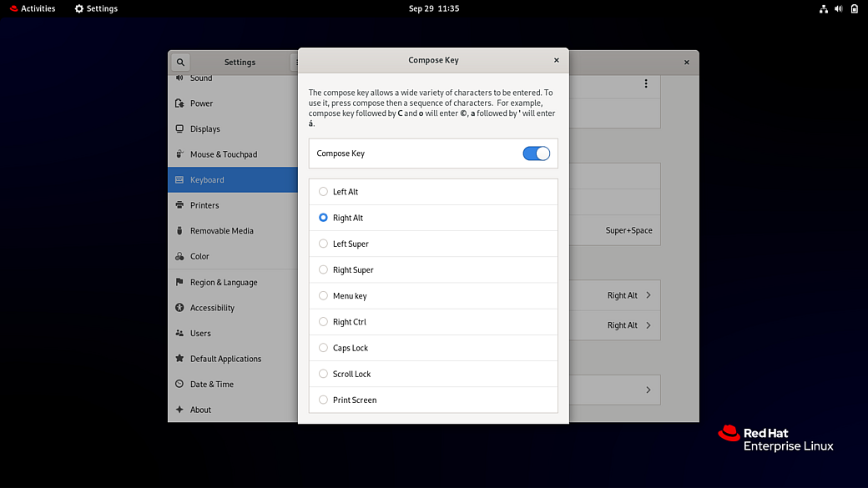Open the Settings application menu
This screenshot has width=868, height=488.
click(x=95, y=8)
